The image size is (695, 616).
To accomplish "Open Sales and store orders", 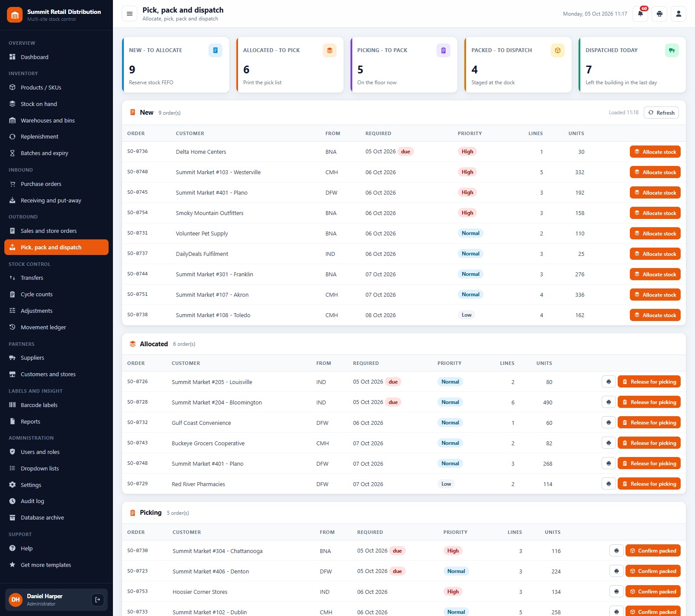I will (56, 231).
